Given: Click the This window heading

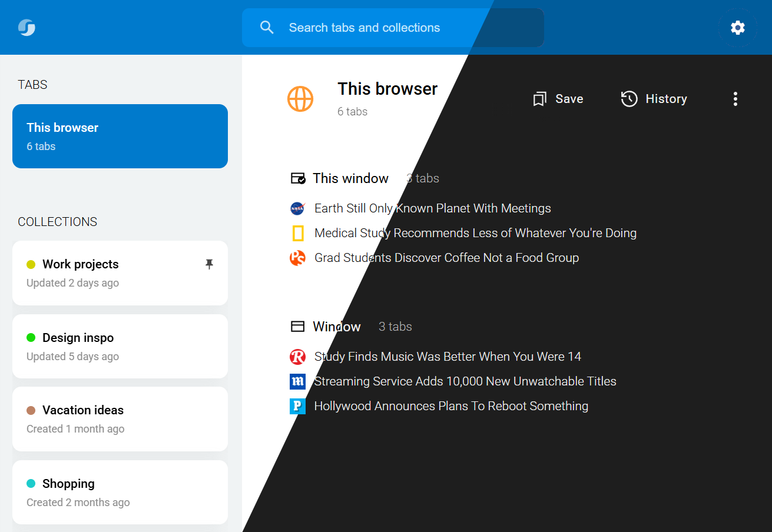Looking at the screenshot, I should (x=350, y=178).
